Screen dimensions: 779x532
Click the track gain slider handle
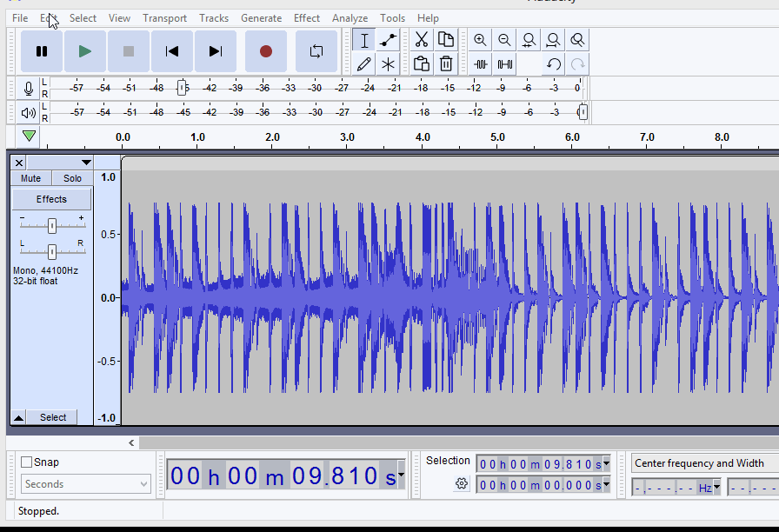tap(52, 226)
